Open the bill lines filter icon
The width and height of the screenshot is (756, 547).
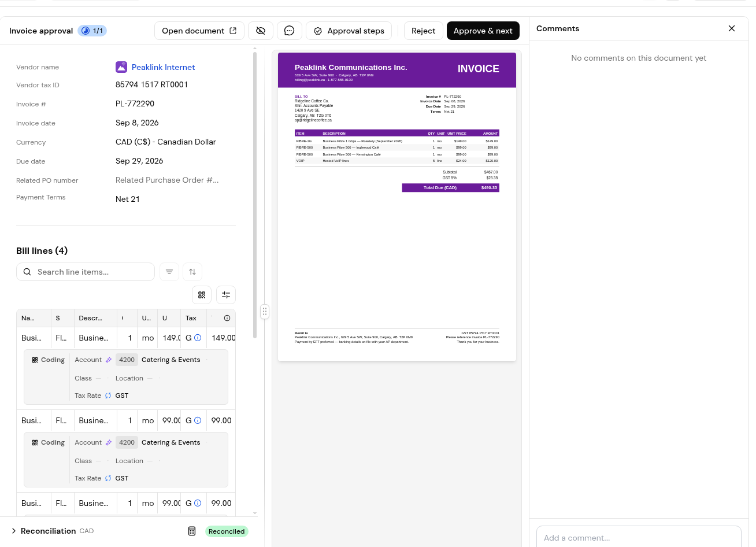coord(169,272)
